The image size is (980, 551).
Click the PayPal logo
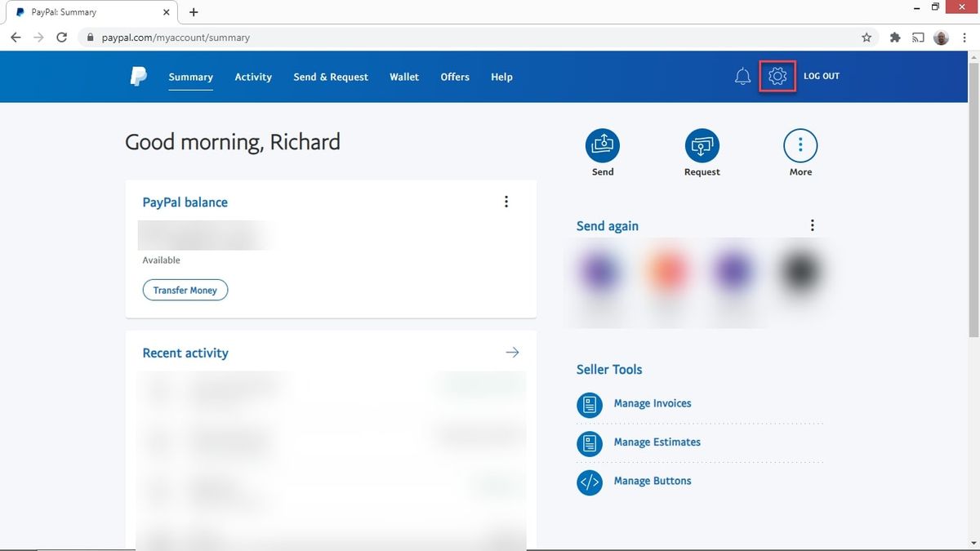coord(138,76)
